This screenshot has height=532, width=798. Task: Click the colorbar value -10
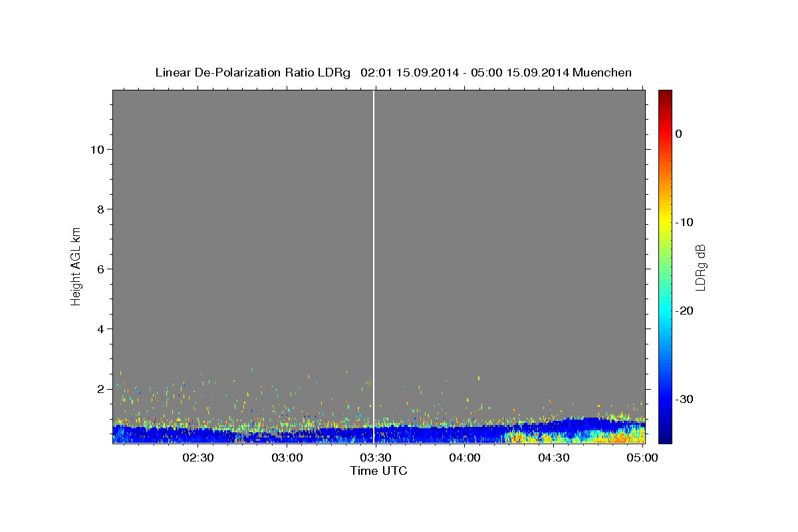coord(684,222)
